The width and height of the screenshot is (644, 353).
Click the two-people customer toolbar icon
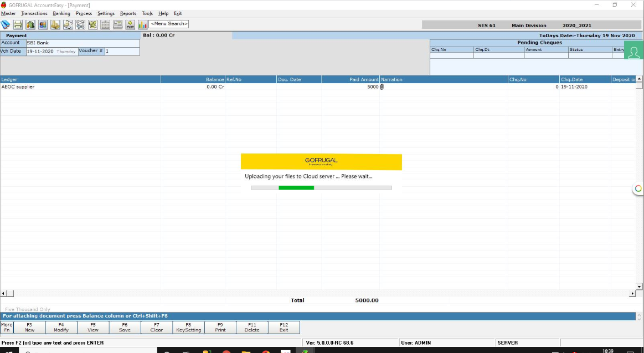pyautogui.click(x=43, y=24)
